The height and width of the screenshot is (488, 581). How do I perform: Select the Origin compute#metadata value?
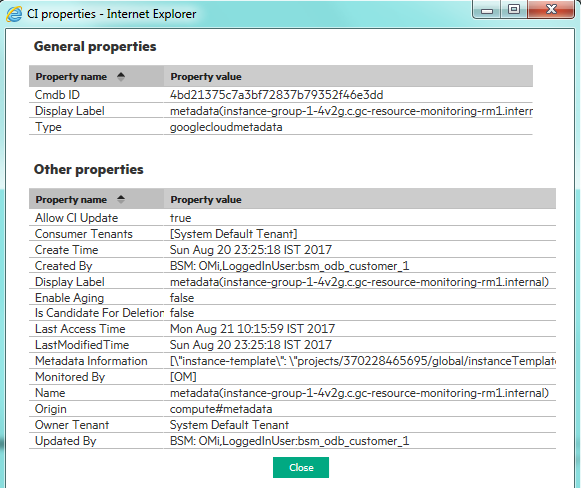pos(221,409)
